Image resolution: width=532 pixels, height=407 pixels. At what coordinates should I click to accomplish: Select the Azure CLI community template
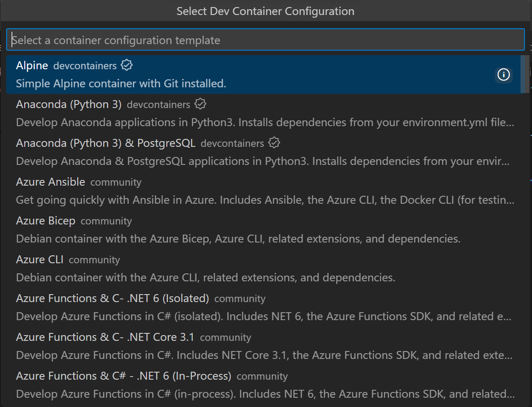39,259
